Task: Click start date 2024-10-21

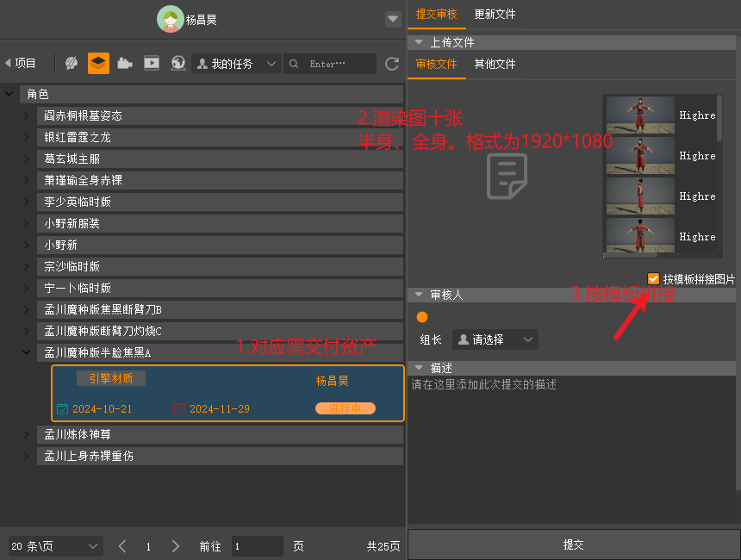Action: [102, 409]
